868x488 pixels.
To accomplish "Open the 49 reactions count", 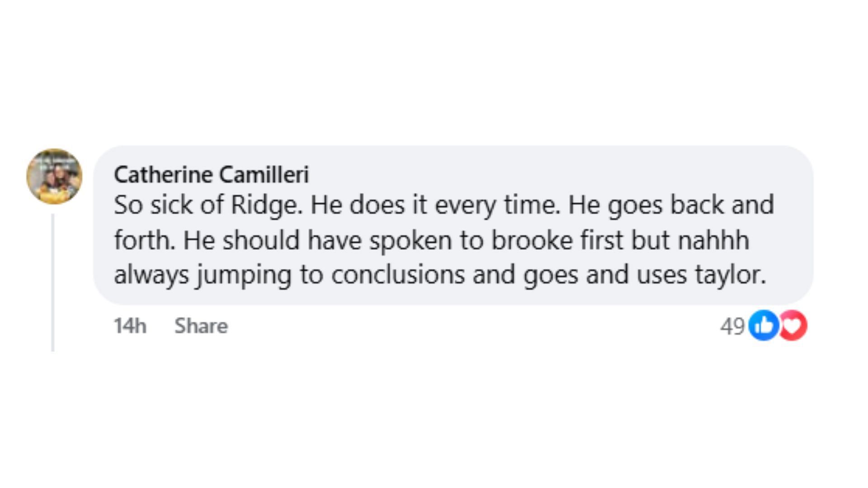I will (732, 326).
